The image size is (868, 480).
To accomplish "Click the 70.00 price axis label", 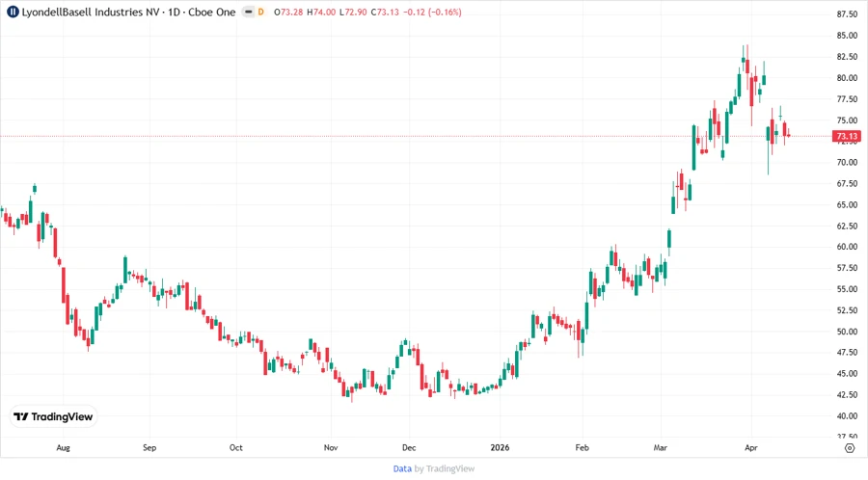I will point(847,163).
